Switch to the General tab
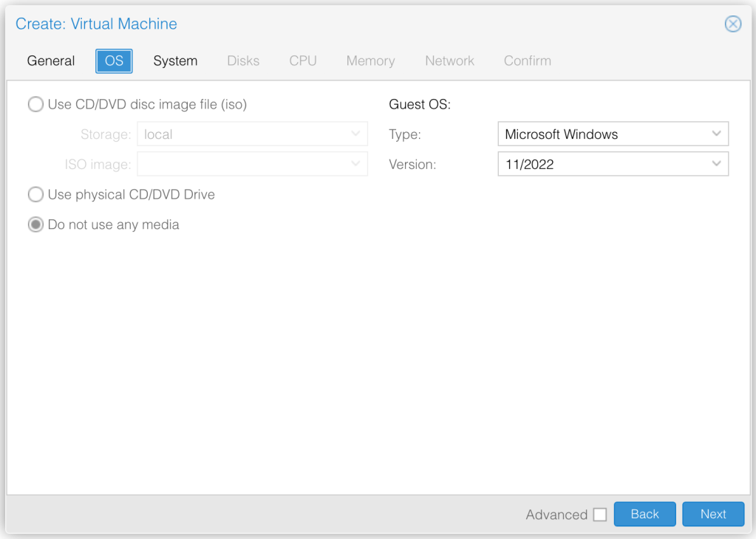Viewport: 756px width, 539px height. point(51,61)
